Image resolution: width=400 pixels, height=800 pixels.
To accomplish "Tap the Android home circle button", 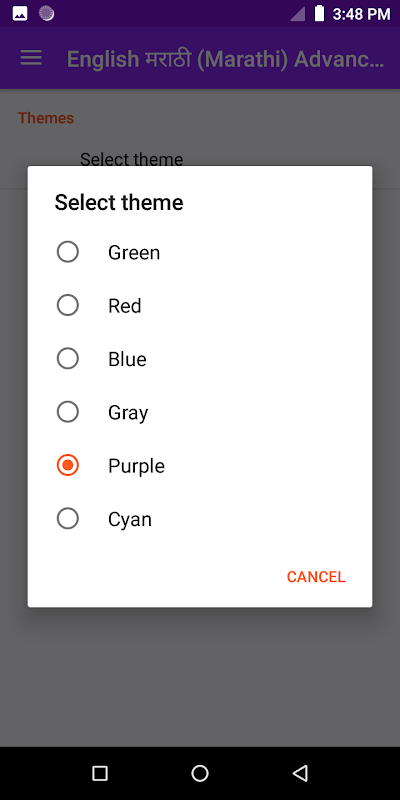I will point(200,773).
